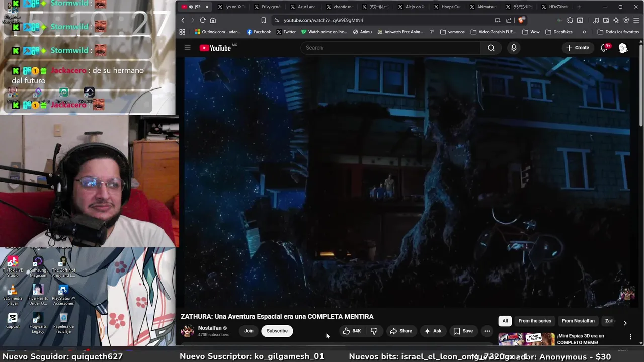The height and width of the screenshot is (362, 644).
Task: Open options menu for Mini Espías 3D video
Action: (630, 337)
